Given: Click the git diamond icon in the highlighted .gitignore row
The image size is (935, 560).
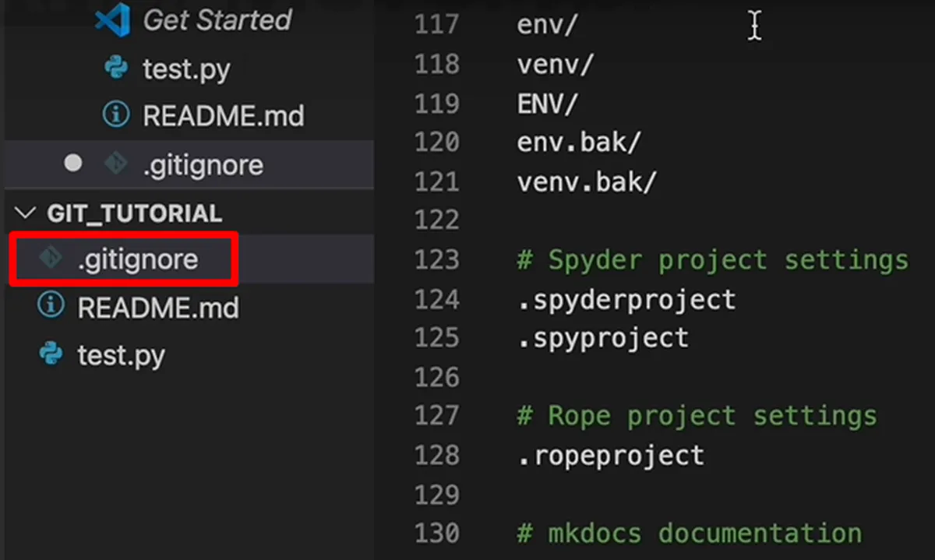Looking at the screenshot, I should (x=51, y=259).
